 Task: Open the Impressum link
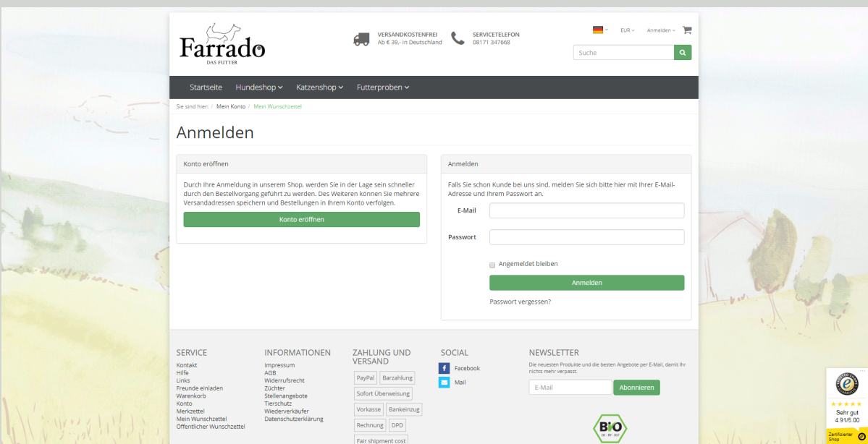point(279,365)
